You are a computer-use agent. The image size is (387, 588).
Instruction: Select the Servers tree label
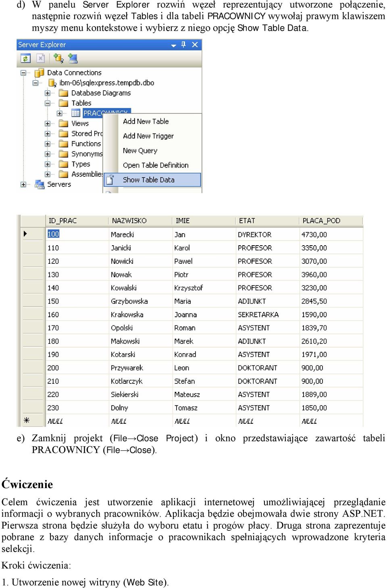pyautogui.click(x=59, y=184)
